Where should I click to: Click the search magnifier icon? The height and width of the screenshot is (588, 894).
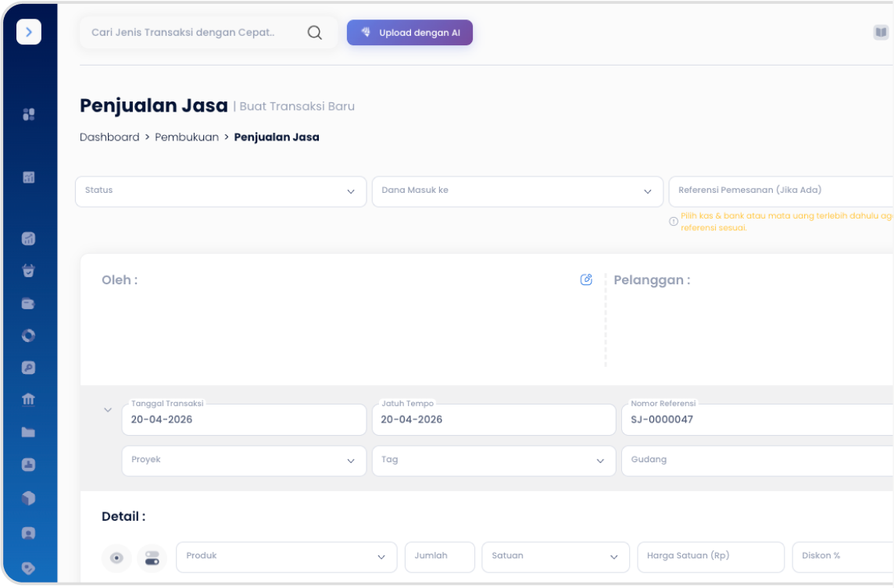point(314,32)
